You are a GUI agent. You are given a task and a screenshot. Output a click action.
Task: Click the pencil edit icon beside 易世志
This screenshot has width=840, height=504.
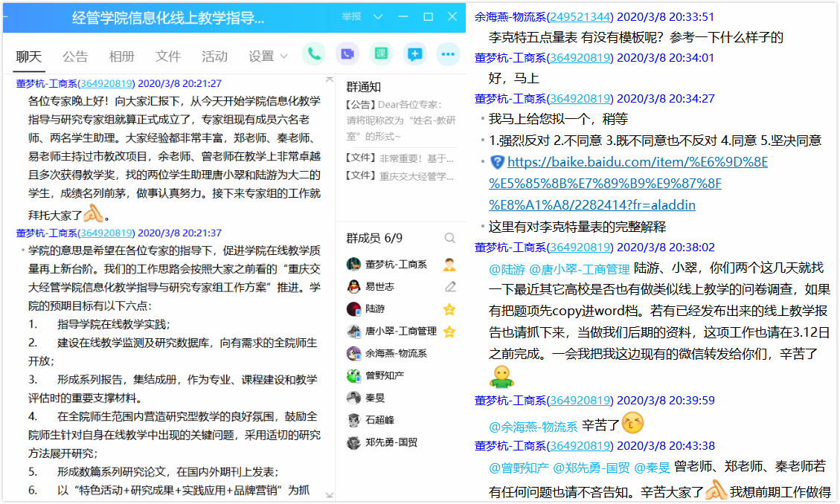click(x=449, y=286)
